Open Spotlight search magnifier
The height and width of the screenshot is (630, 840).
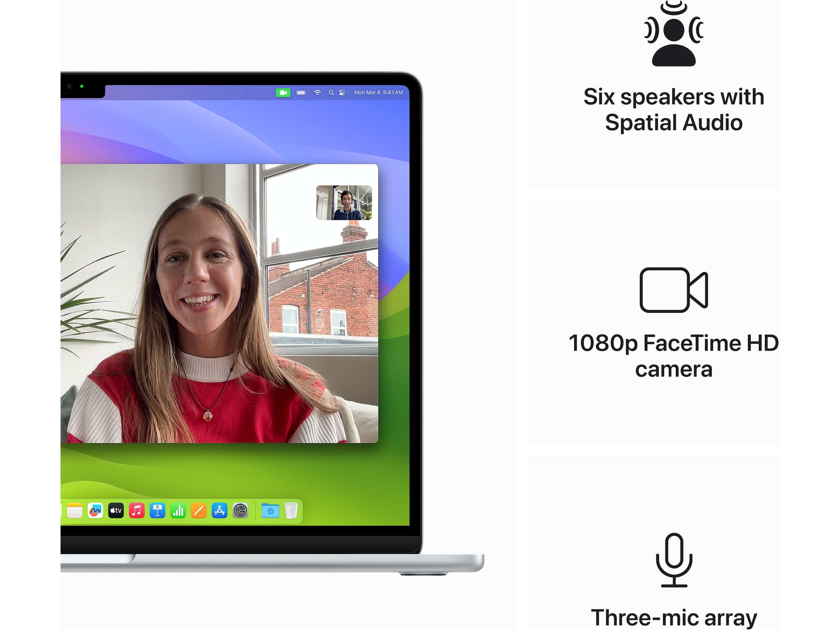331,93
